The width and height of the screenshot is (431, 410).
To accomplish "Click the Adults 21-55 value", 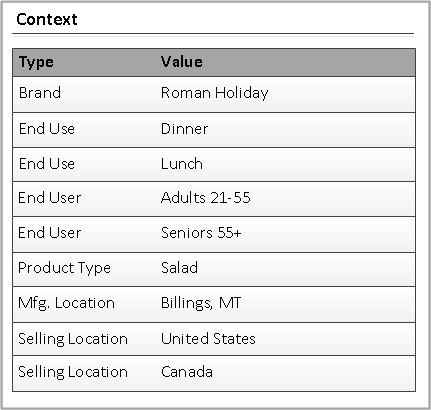I will coord(205,198).
